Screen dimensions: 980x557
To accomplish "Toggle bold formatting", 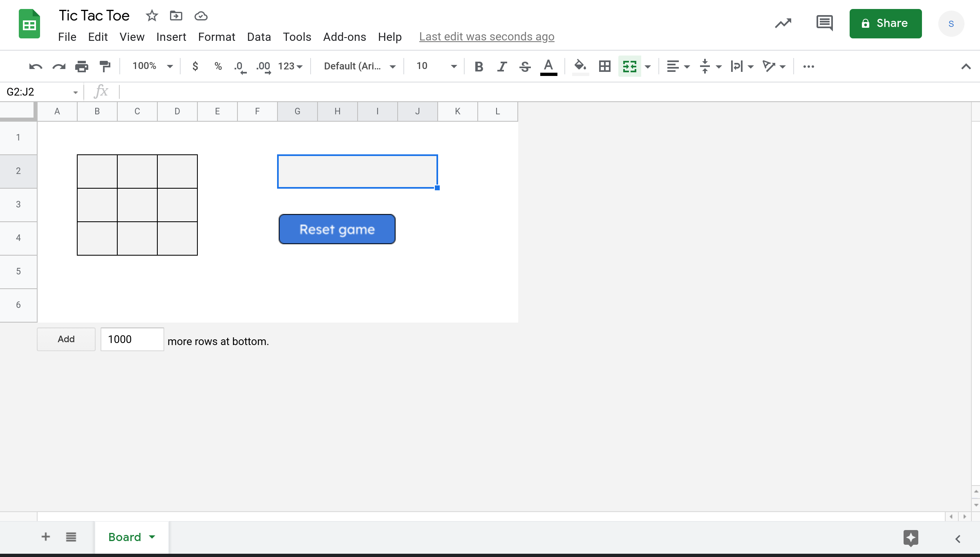I will tap(479, 66).
